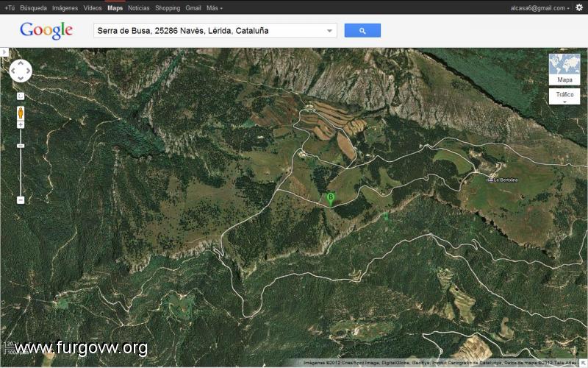Image resolution: width=588 pixels, height=368 pixels.
Task: Click the blue search magnifier button
Action: (x=362, y=30)
